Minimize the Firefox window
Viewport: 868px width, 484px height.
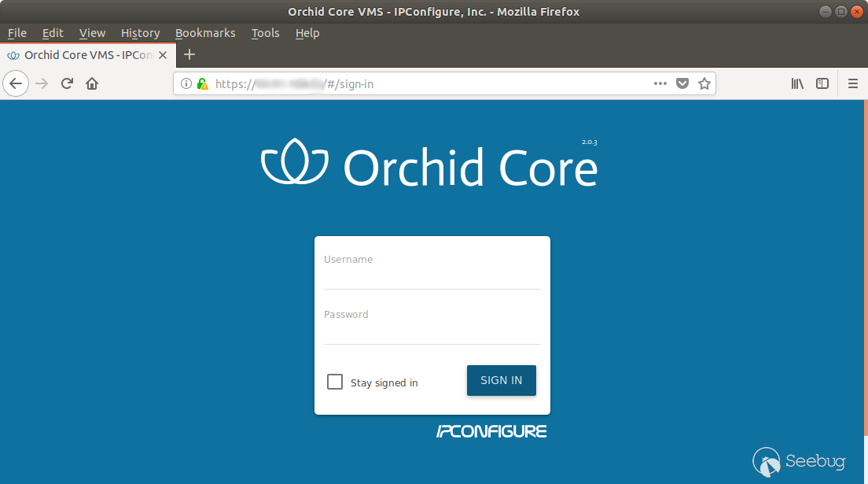tap(825, 12)
